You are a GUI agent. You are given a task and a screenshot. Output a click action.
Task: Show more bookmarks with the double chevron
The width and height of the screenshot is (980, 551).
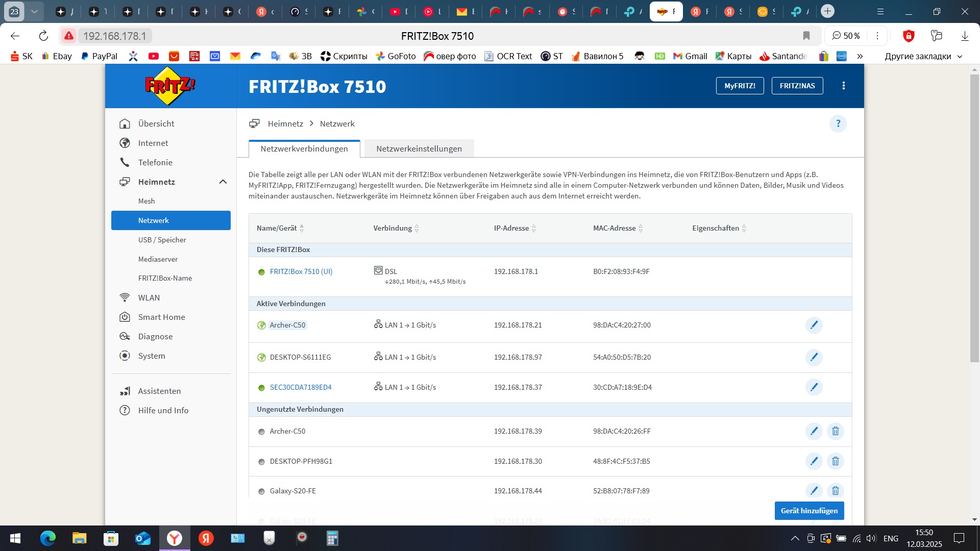tap(860, 56)
